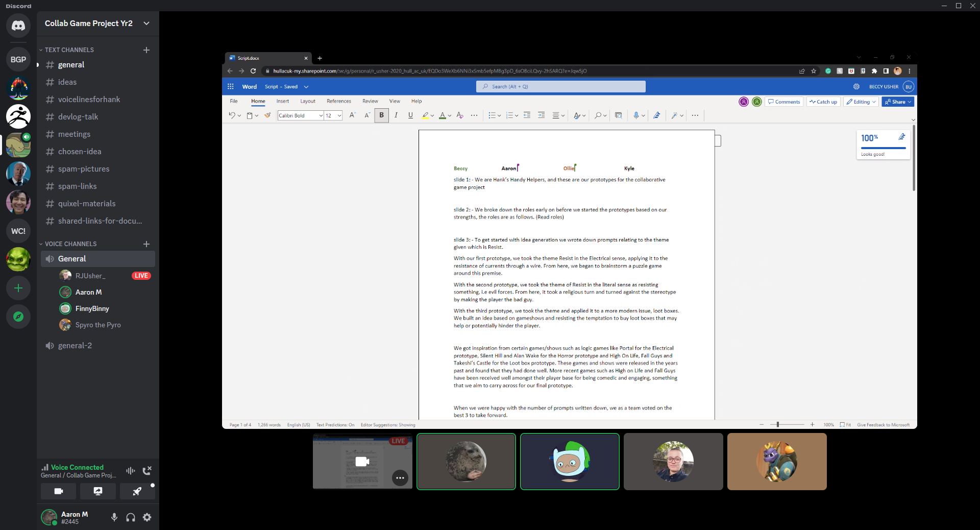Open Explore Public Servers compass icon

click(18, 317)
